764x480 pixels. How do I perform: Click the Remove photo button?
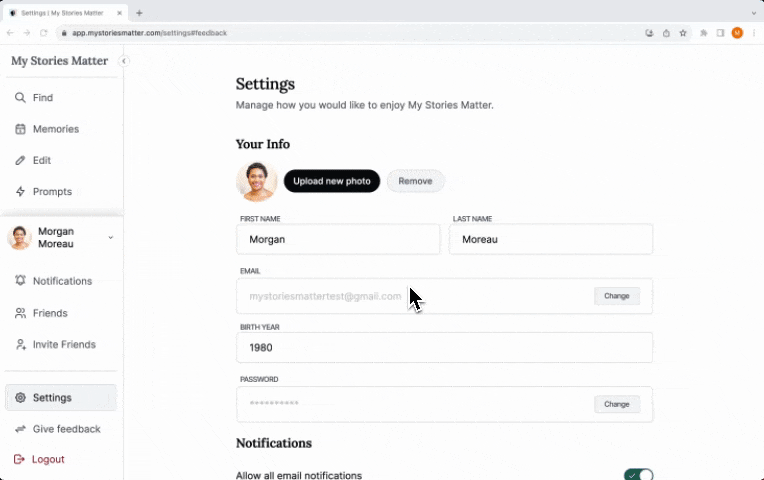(x=415, y=181)
